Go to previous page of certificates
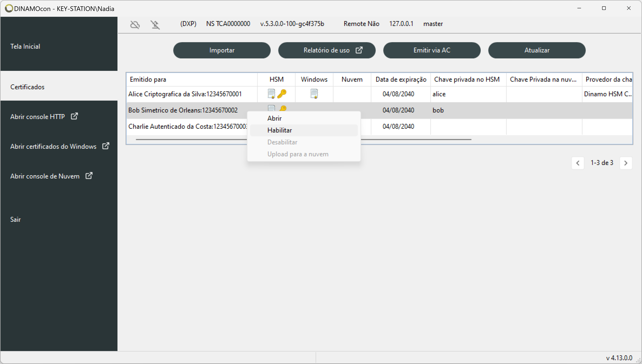Image resolution: width=642 pixels, height=364 pixels. click(578, 163)
